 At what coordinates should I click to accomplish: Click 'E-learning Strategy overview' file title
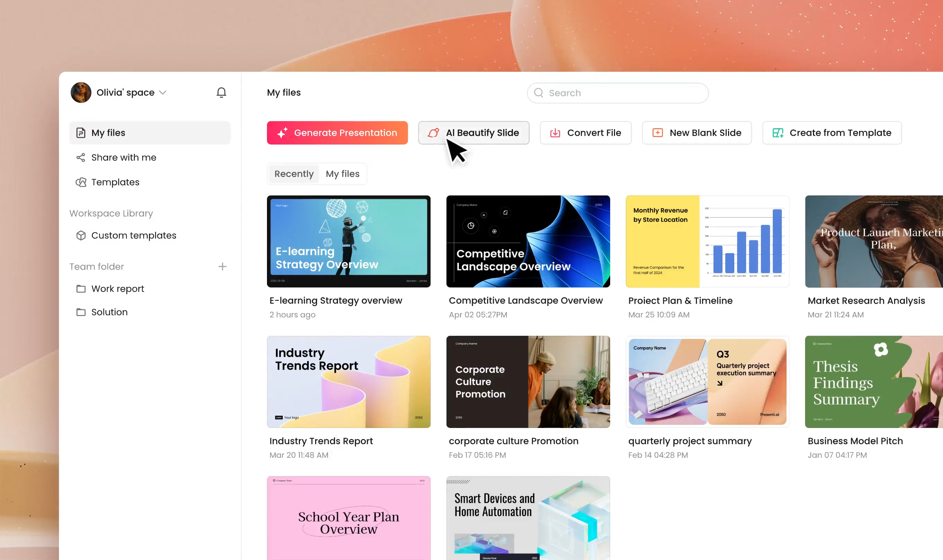(336, 301)
